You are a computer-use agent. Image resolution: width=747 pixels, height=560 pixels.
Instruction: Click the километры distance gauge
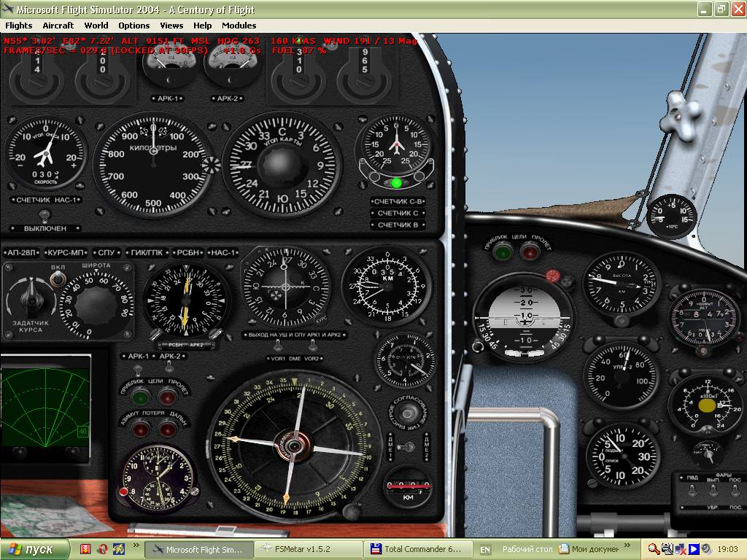point(153,165)
